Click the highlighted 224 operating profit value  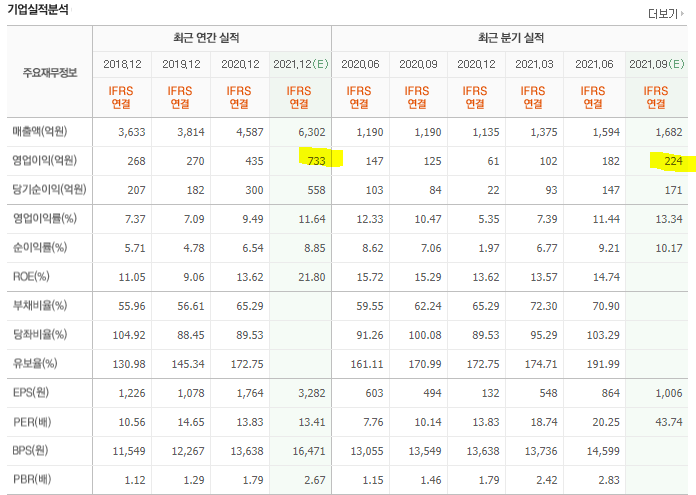click(x=673, y=161)
